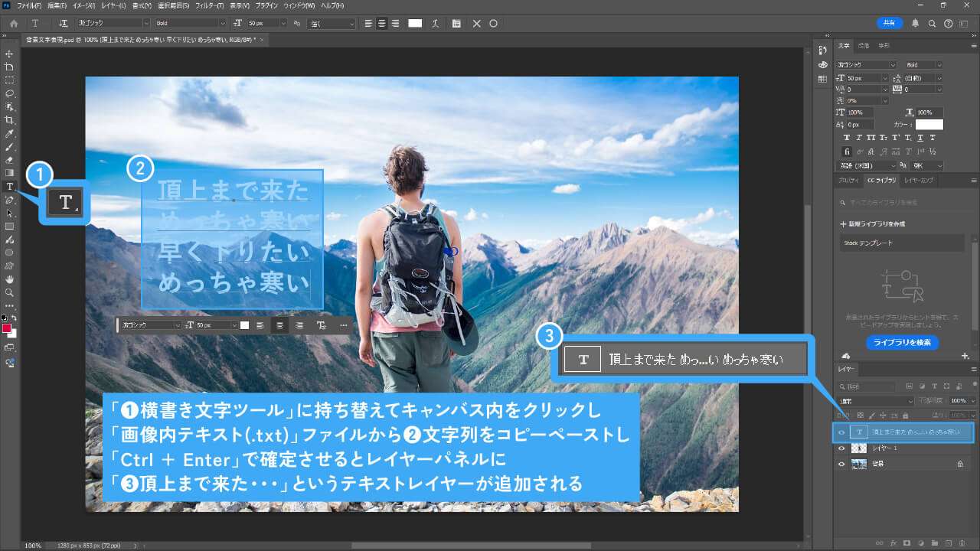Center-align text in the options bar
This screenshot has height=551, width=980.
coord(382,24)
